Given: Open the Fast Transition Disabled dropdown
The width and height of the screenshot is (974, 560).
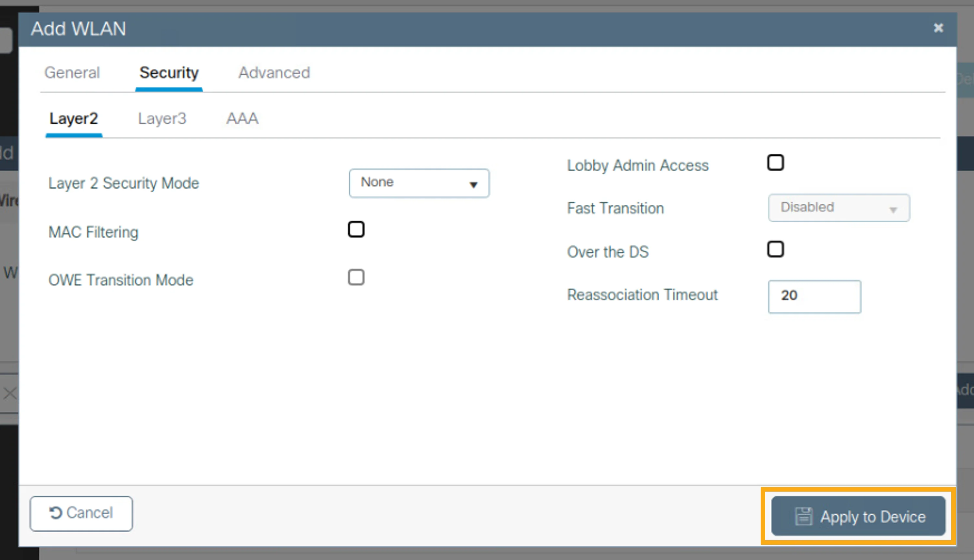Looking at the screenshot, I should click(839, 208).
